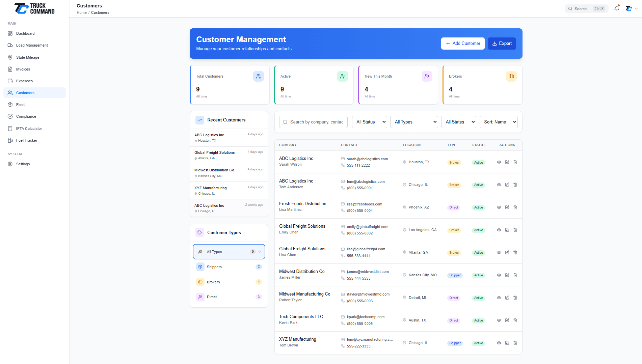Open the All Status dropdown
The height and width of the screenshot is (364, 642).
pos(369,122)
